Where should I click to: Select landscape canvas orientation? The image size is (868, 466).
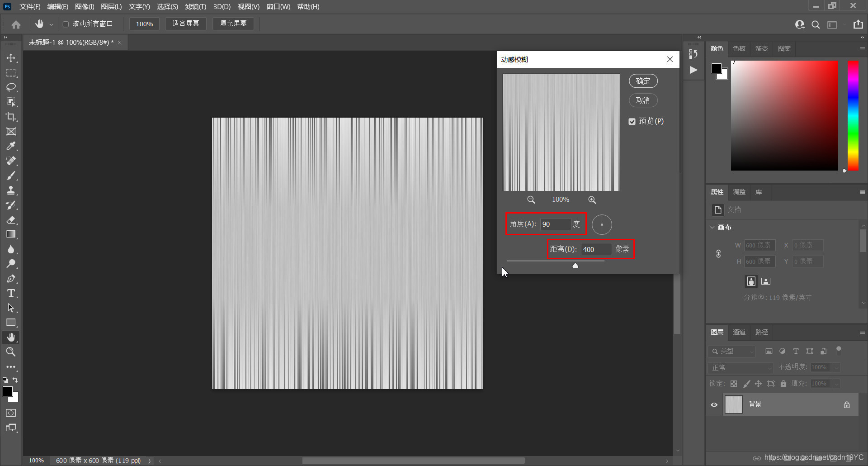point(766,281)
